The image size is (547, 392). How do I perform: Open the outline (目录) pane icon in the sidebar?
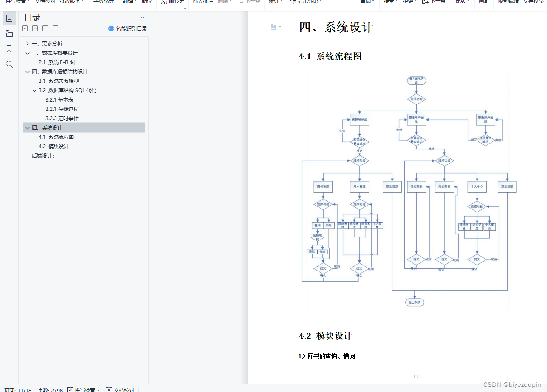(9, 18)
